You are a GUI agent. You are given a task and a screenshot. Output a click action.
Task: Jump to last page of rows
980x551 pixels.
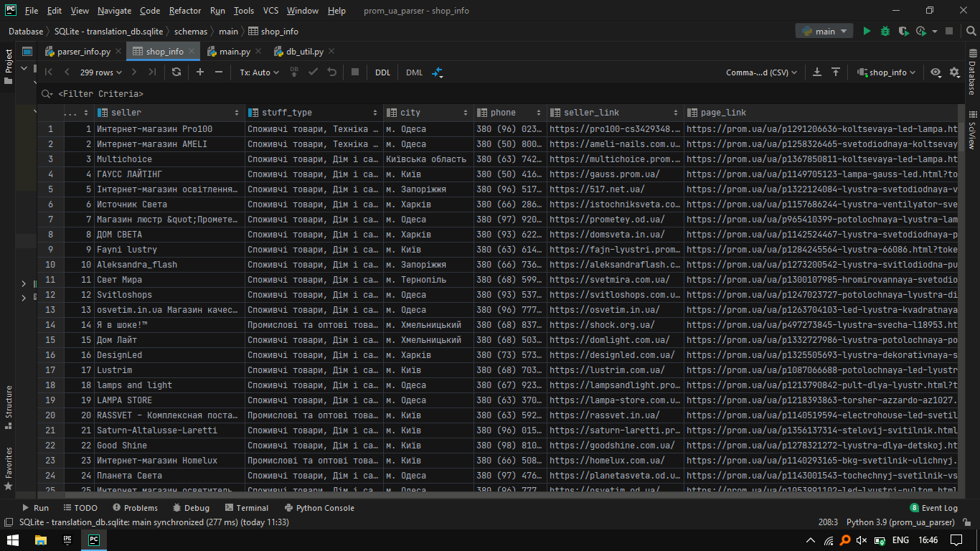tap(152, 72)
